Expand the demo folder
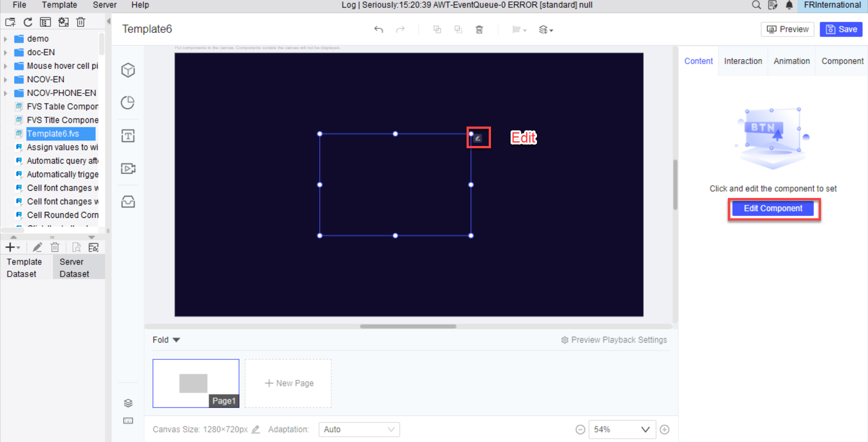Image resolution: width=868 pixels, height=442 pixels. pyautogui.click(x=5, y=39)
